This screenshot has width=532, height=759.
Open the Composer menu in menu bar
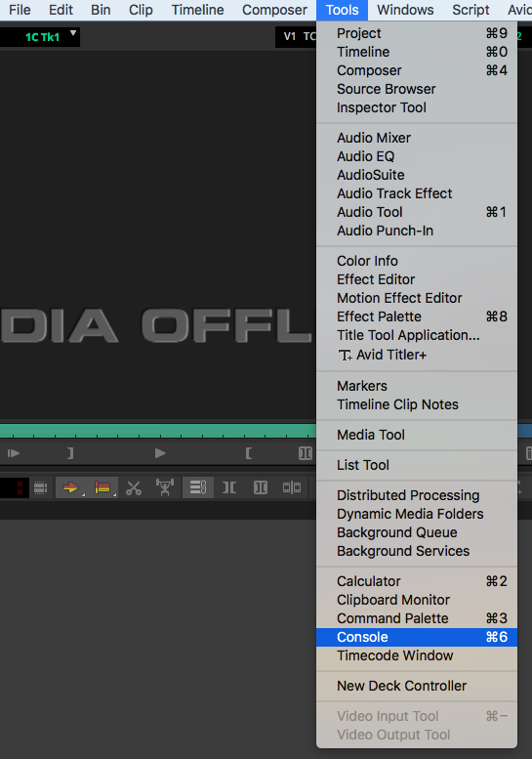pyautogui.click(x=274, y=10)
